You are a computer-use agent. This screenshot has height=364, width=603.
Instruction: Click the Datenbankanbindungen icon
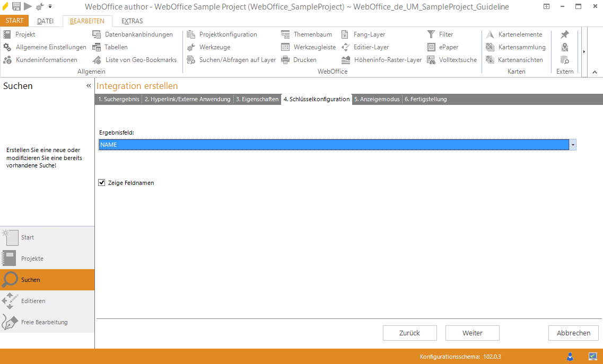[97, 34]
